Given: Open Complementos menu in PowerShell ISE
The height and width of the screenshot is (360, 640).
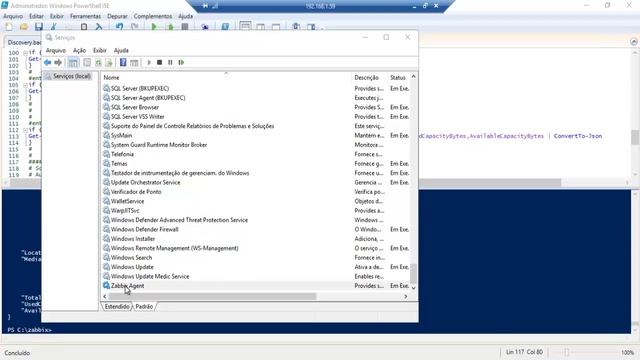Looking at the screenshot, I should [153, 16].
